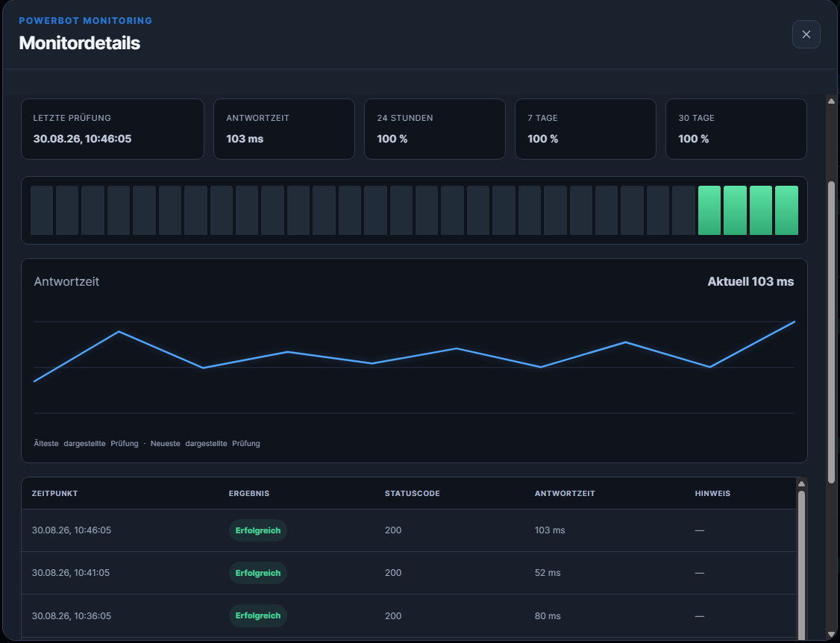Click the Antwortzeit chart title

66,281
